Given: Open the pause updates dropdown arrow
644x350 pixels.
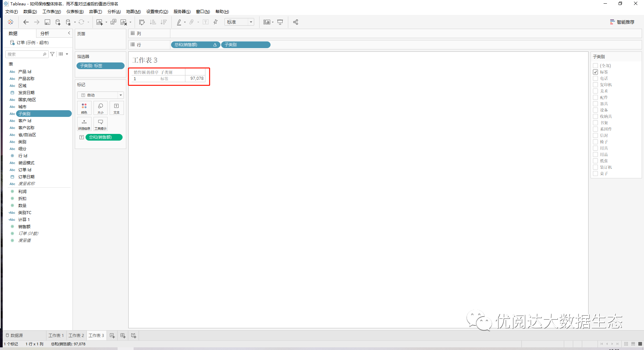Looking at the screenshot, I should [x=75, y=22].
